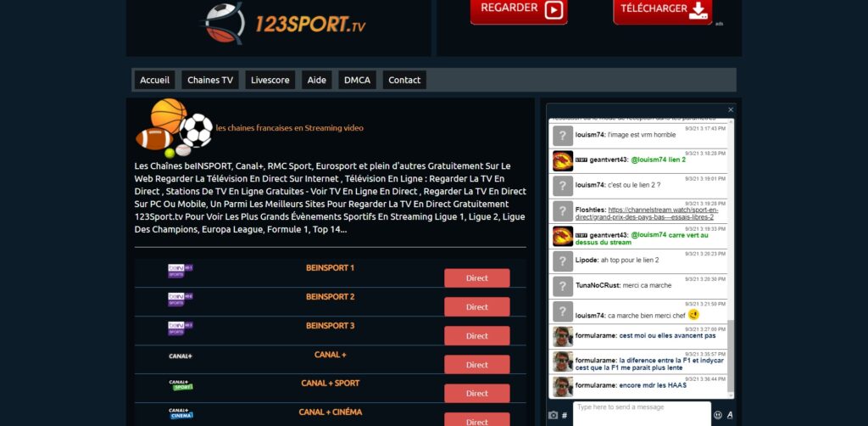
Task: Click Floshties' placeholder avatar
Action: (x=563, y=211)
